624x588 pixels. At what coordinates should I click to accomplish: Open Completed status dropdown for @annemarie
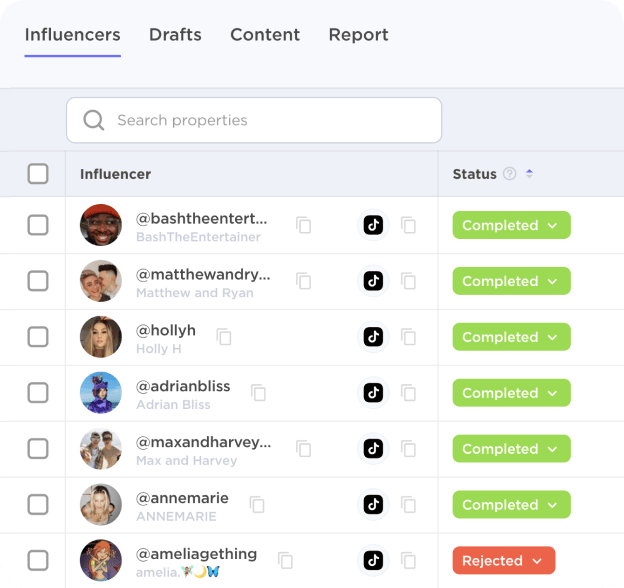point(511,504)
